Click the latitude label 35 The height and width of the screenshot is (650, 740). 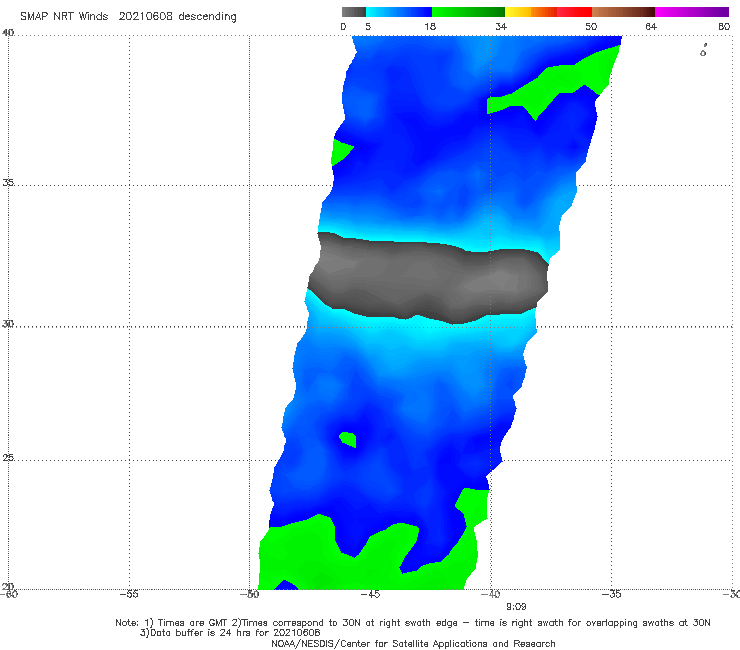click(8, 182)
